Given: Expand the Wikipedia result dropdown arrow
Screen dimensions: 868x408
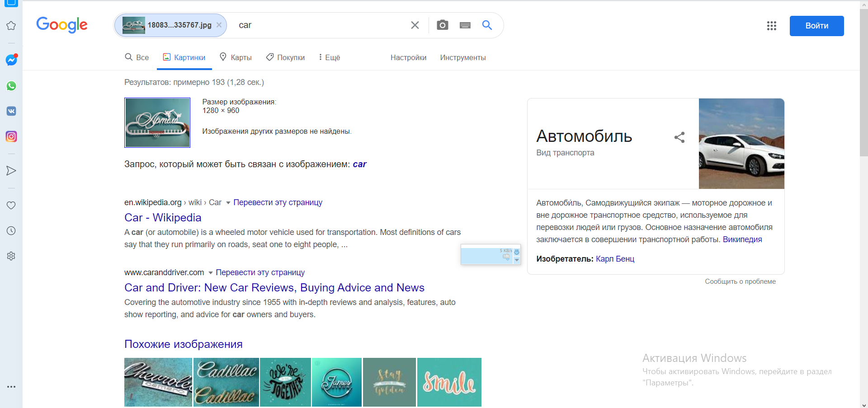Looking at the screenshot, I should (x=228, y=203).
